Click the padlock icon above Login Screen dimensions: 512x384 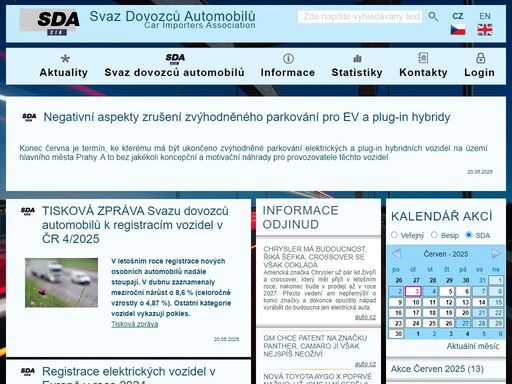tap(480, 58)
